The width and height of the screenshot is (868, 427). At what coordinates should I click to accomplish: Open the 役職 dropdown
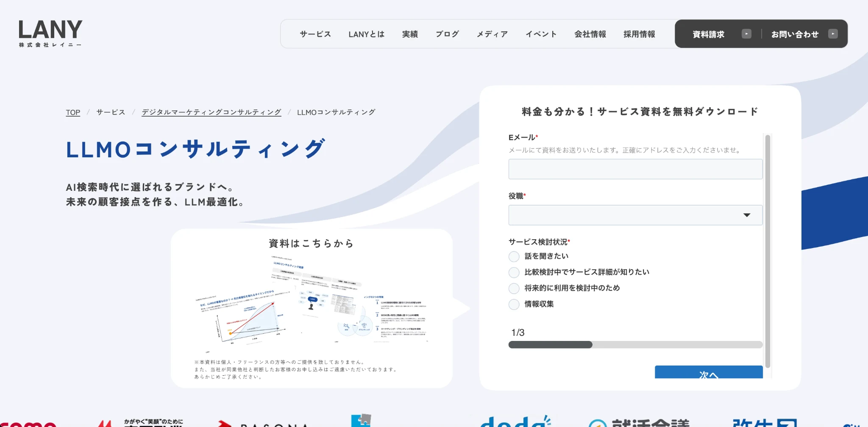tap(635, 215)
